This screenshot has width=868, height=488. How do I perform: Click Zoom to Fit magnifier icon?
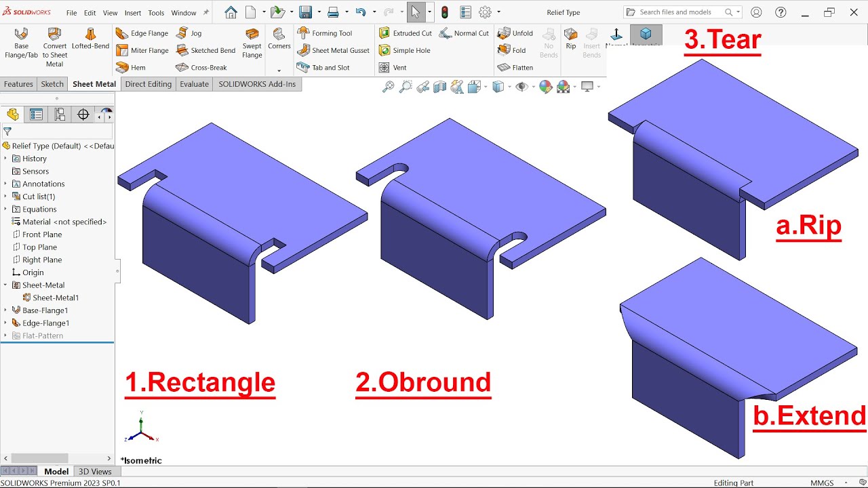tap(389, 87)
